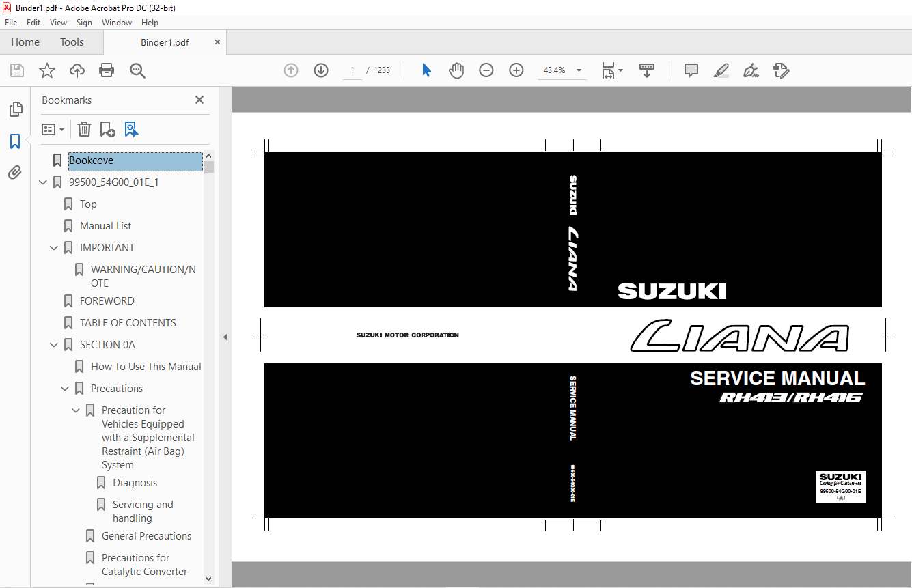
Task: Open the WARNING/CAUTION/NOTE bookmark
Action: pos(143,277)
